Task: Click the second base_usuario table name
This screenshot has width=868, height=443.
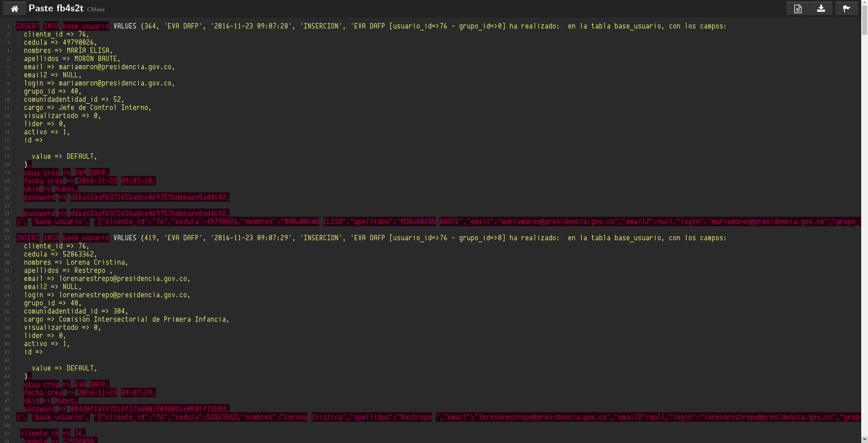Action: pos(86,238)
